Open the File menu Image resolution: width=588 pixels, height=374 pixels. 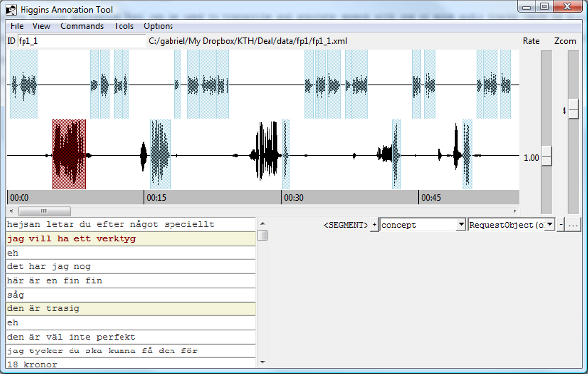(x=17, y=26)
